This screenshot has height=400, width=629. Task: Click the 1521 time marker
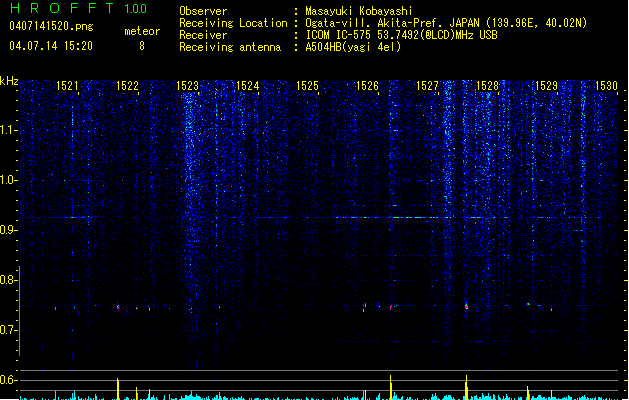pyautogui.click(x=67, y=85)
